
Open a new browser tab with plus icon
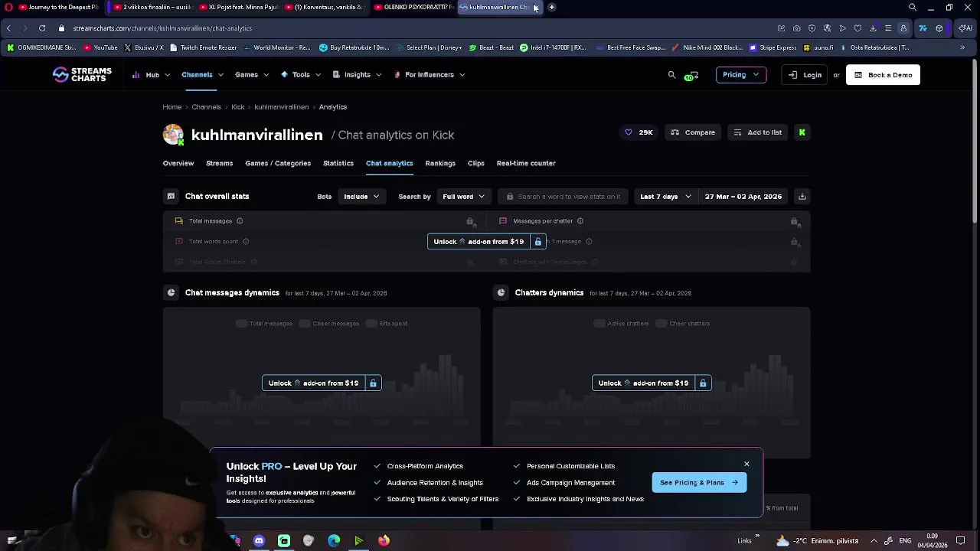(x=551, y=7)
